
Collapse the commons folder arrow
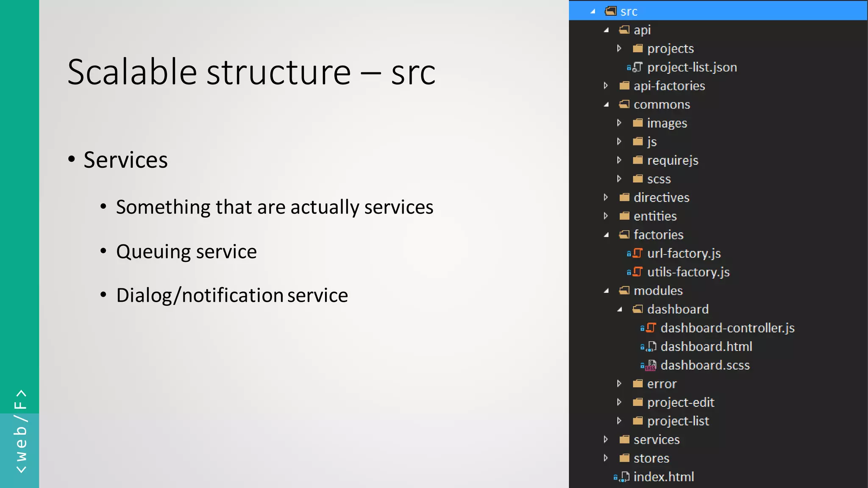606,105
